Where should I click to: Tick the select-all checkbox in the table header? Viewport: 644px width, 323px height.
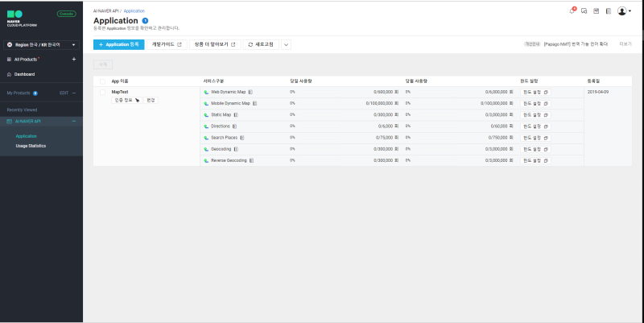coord(103,81)
